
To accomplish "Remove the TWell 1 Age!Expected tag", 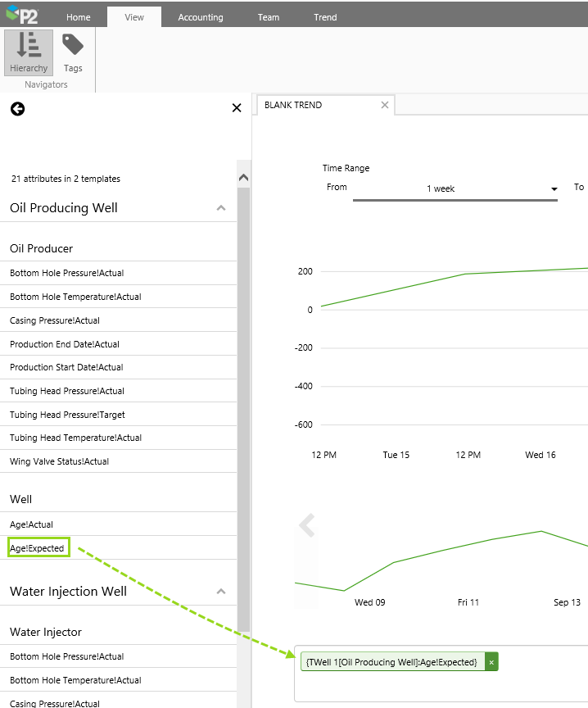I will (x=491, y=662).
